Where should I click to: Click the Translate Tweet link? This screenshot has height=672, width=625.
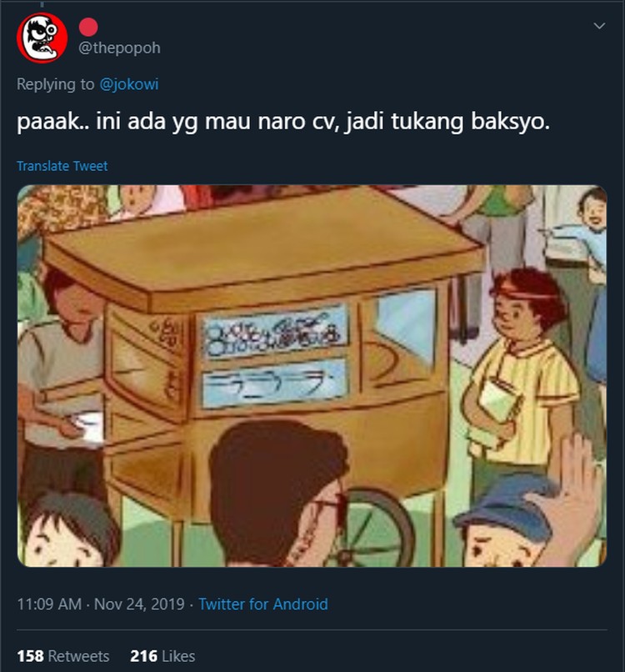tap(62, 166)
